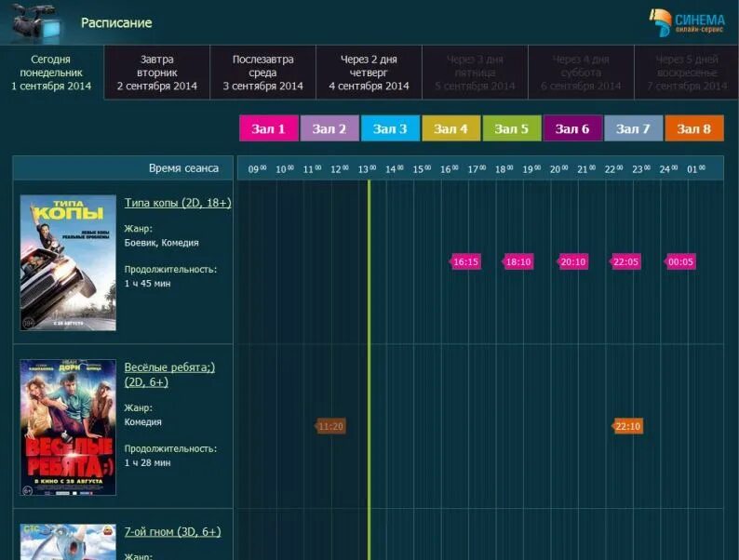Click the 09:00 hour label on timeline

(x=257, y=168)
